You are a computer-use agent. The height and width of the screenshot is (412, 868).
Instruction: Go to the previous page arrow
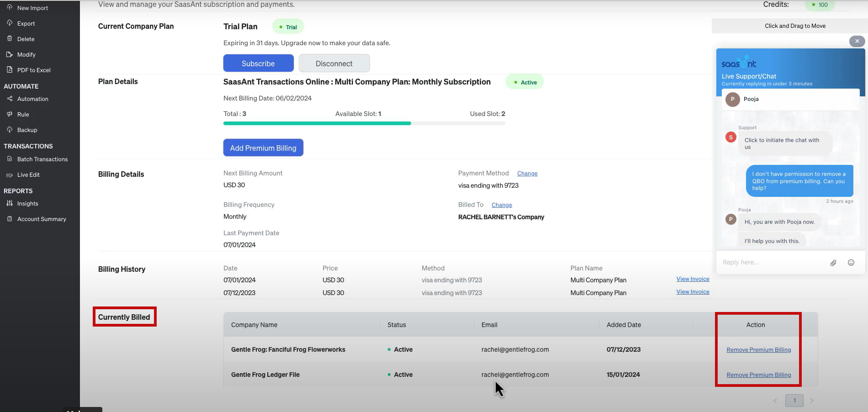[775, 401]
